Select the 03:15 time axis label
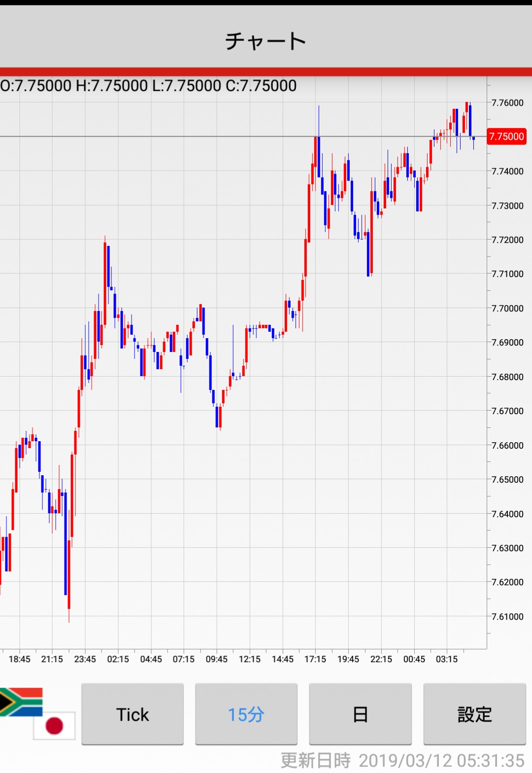The width and height of the screenshot is (532, 773). pyautogui.click(x=447, y=659)
